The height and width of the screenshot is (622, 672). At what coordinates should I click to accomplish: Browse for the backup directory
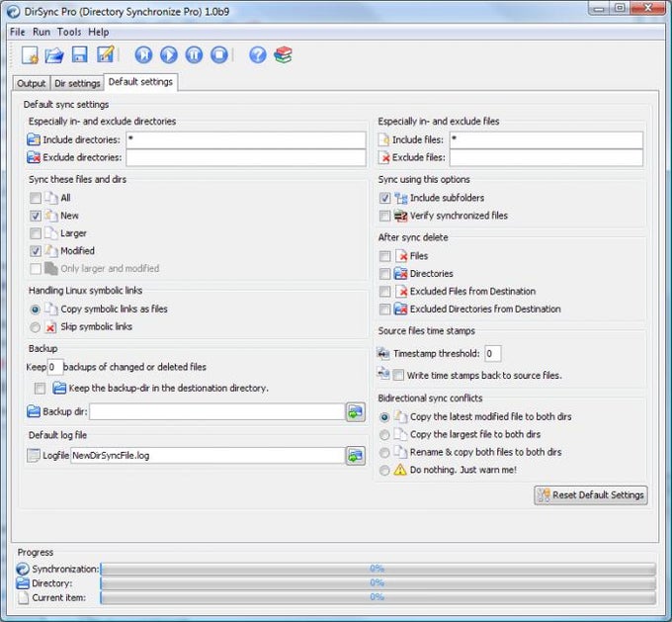coord(356,412)
